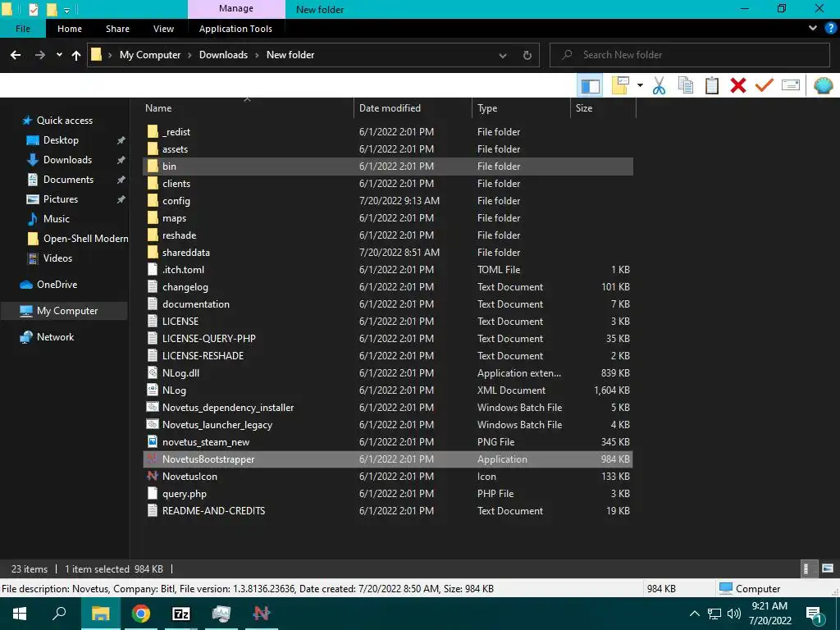Open the Customize Quick Access Toolbar dropdown
Viewport: 840px width, 630px height.
67,10
